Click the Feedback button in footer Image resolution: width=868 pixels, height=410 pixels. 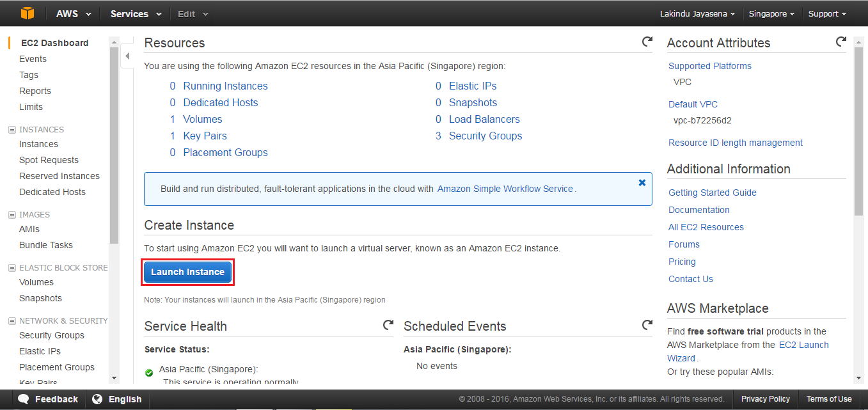(48, 399)
